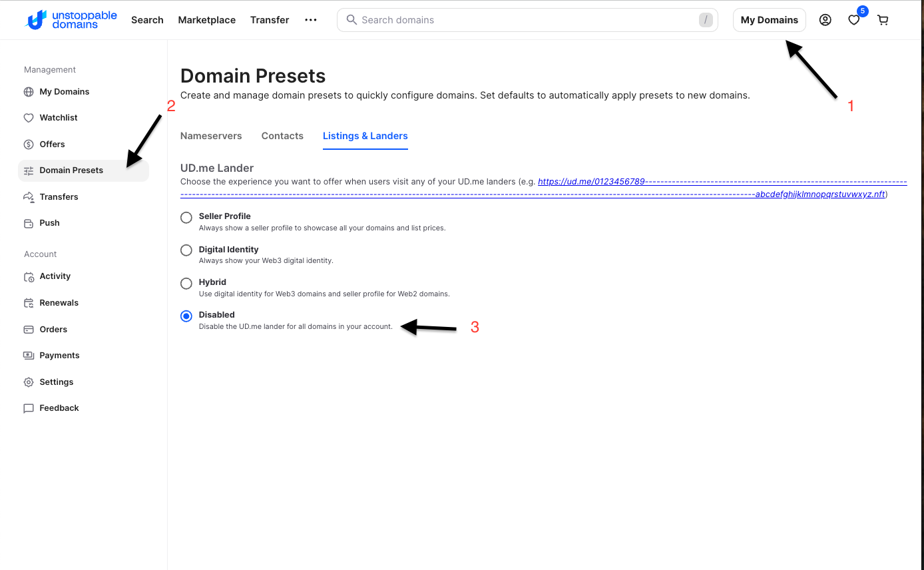Click the card icon beside Orders

[x=29, y=330]
